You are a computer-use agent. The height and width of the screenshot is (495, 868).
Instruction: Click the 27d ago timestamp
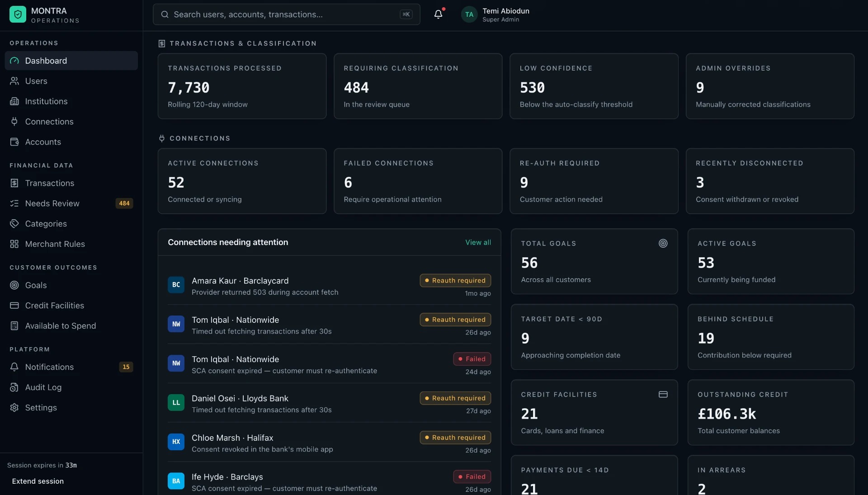(478, 411)
